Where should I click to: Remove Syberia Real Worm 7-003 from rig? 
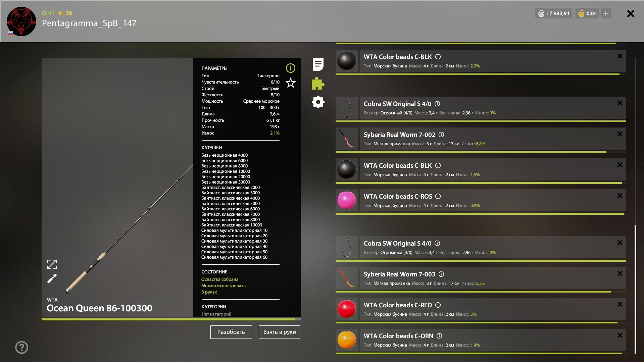coord(620,273)
